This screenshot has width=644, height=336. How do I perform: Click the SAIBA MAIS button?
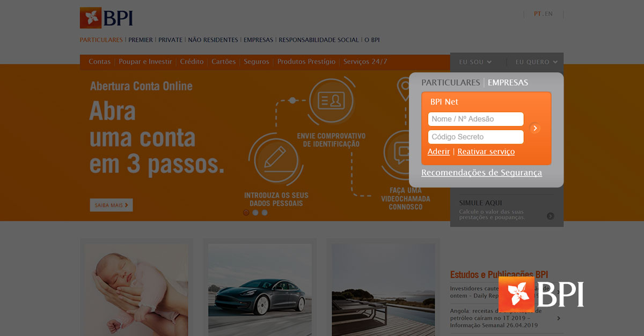(111, 205)
